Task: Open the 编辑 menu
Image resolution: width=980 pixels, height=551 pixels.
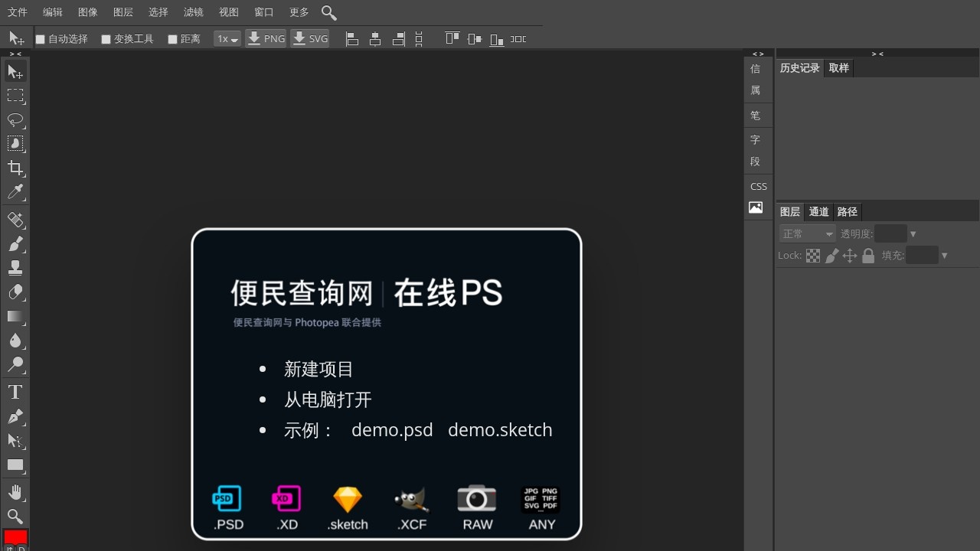Action: 53,12
